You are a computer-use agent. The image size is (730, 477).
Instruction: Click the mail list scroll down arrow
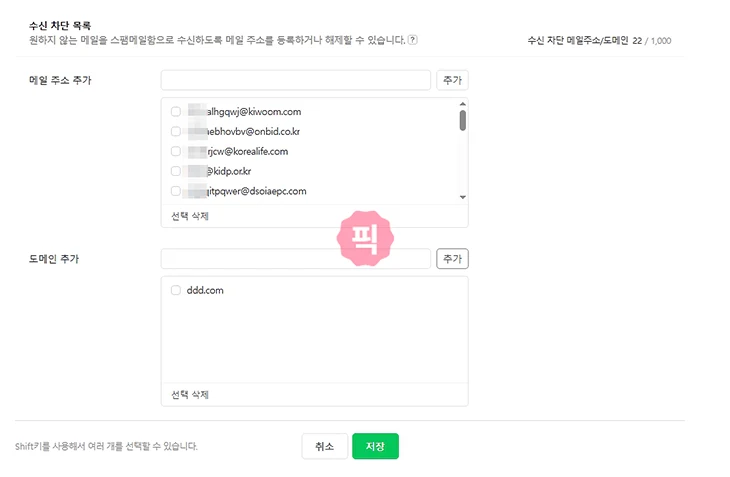click(462, 197)
